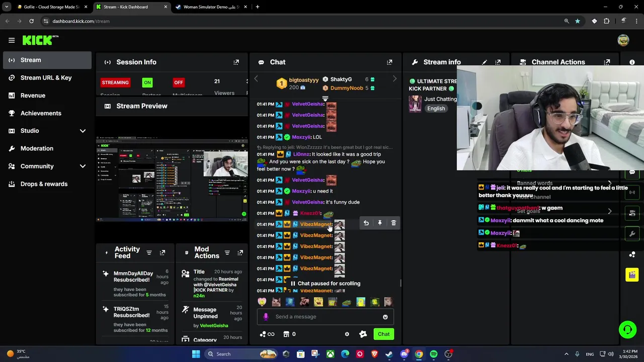
Task: Filter the Mod Actions list
Action: pyautogui.click(x=227, y=252)
